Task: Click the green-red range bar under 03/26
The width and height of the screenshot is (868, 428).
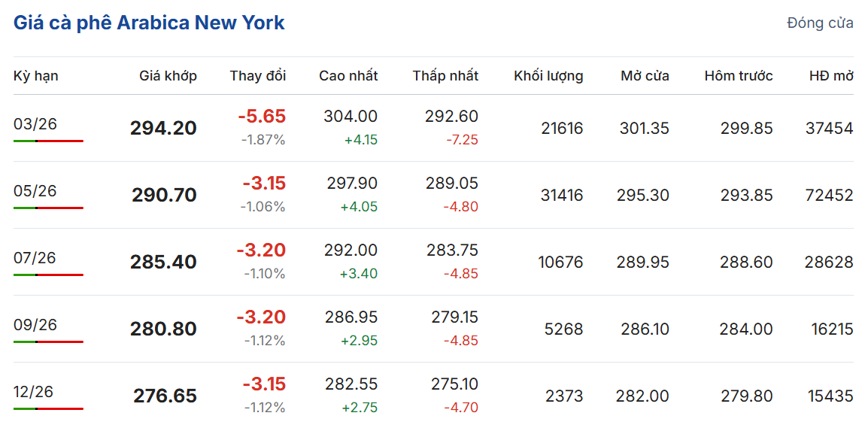Action: [x=48, y=141]
